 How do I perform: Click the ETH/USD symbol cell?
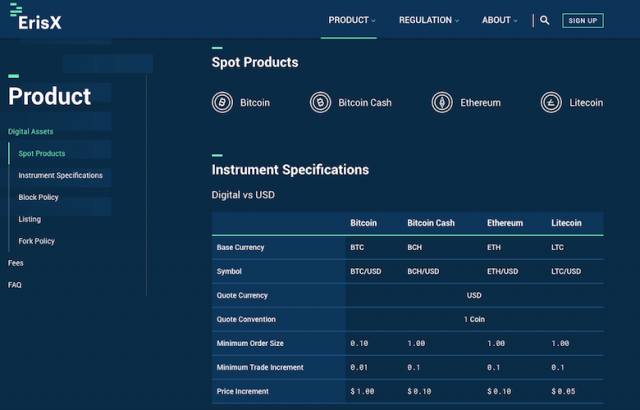coord(502,271)
